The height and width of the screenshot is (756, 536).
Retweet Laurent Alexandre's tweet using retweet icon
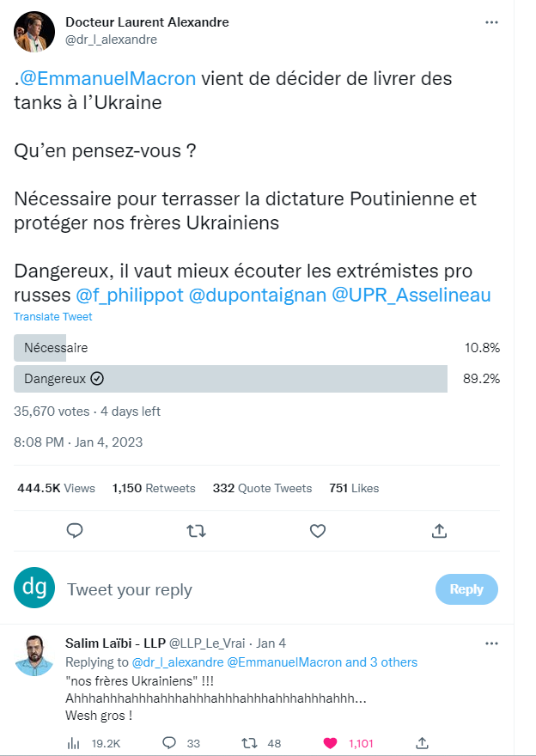pyautogui.click(x=196, y=531)
